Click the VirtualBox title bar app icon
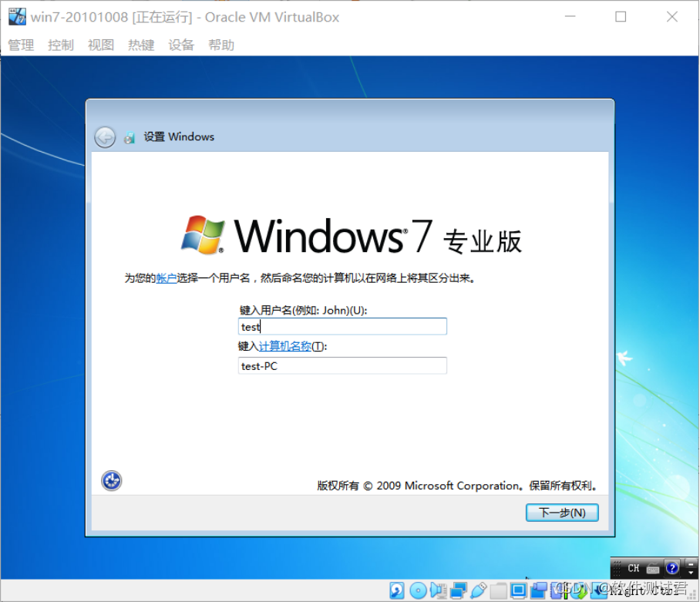Screen dimensions: 700x602 18,16
